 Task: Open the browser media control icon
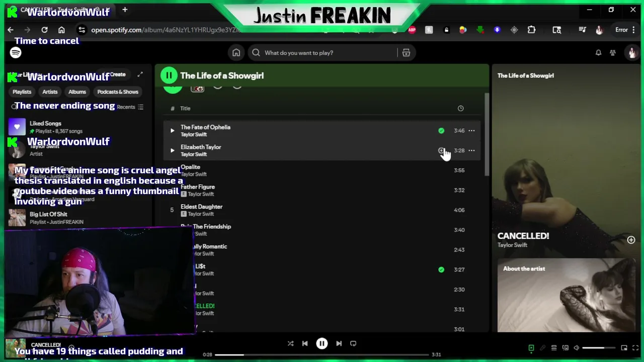582,30
